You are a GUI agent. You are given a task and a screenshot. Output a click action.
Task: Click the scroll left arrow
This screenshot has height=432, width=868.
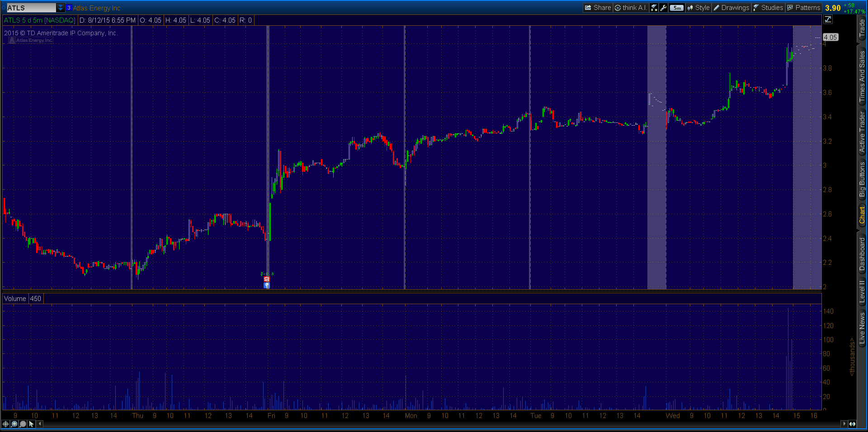40,424
